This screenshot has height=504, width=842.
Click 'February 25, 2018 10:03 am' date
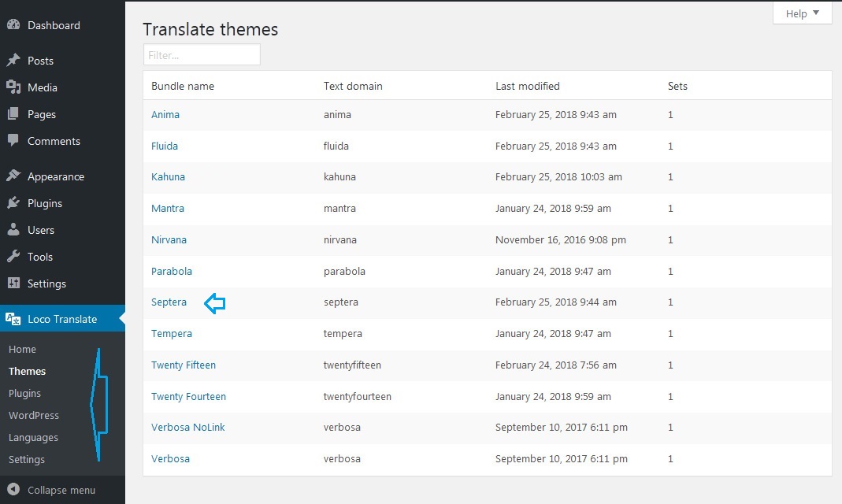[x=558, y=176]
